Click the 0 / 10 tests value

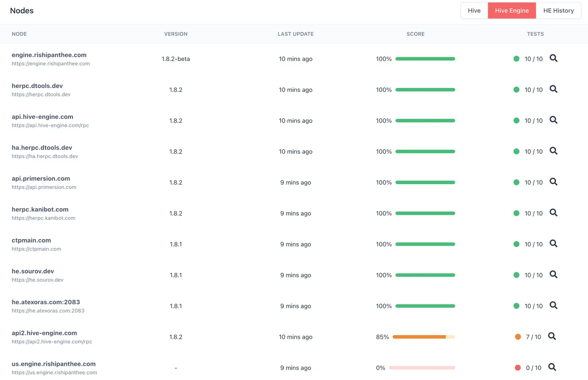tap(534, 368)
